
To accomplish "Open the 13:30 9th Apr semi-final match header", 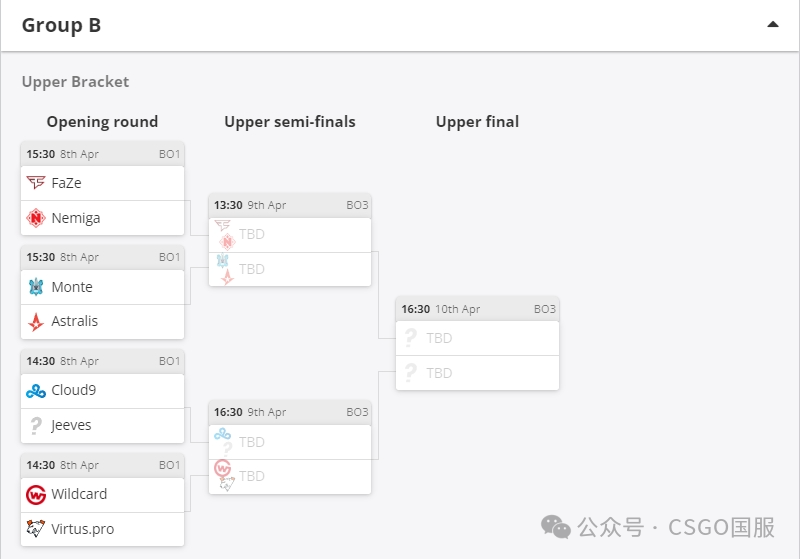I will tap(290, 205).
